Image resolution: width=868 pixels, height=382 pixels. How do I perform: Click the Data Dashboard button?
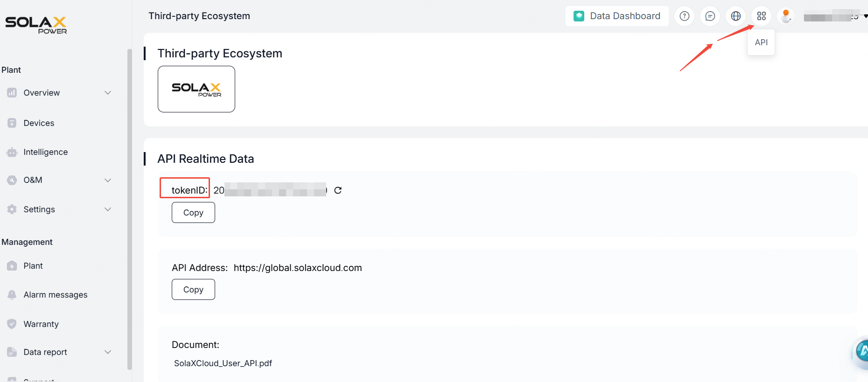pos(616,16)
